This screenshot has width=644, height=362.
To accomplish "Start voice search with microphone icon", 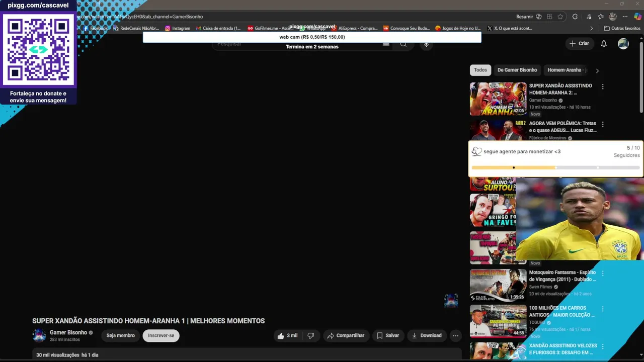I will [426, 44].
